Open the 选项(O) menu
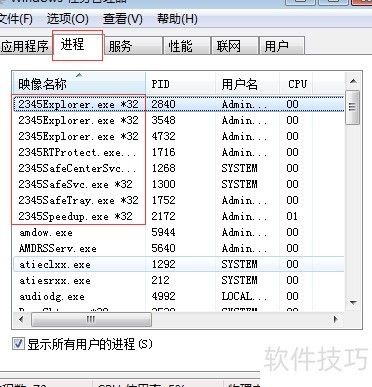Image resolution: width=372 pixels, height=387 pixels. click(x=68, y=19)
